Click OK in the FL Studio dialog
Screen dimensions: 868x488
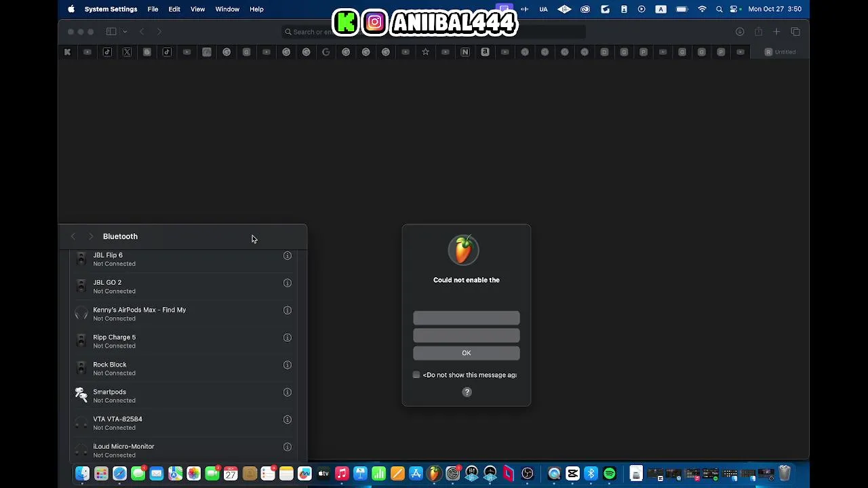[467, 353]
